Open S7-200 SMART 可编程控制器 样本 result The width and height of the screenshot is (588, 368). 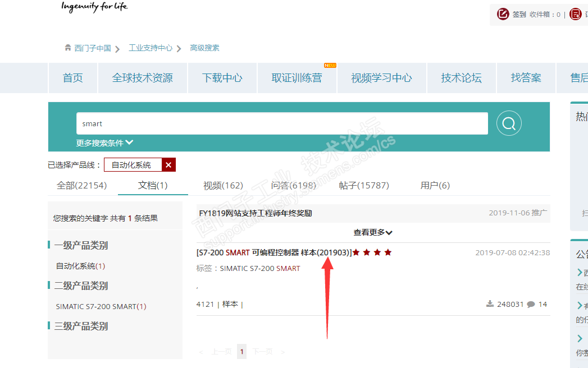(274, 252)
